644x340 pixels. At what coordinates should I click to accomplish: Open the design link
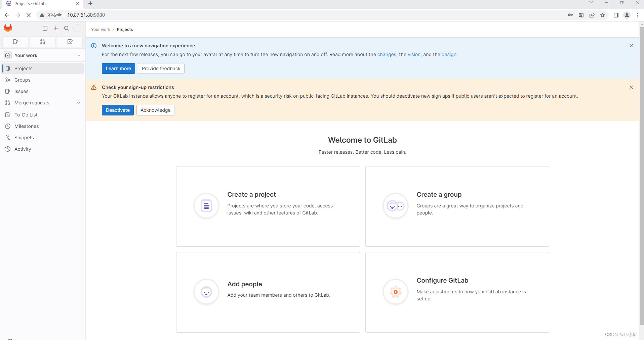click(449, 54)
